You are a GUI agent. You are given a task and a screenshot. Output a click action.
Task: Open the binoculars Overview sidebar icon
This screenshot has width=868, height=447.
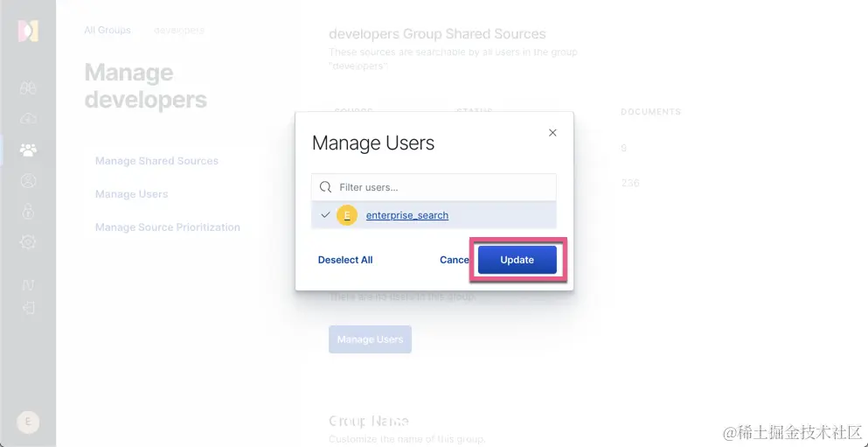28,88
